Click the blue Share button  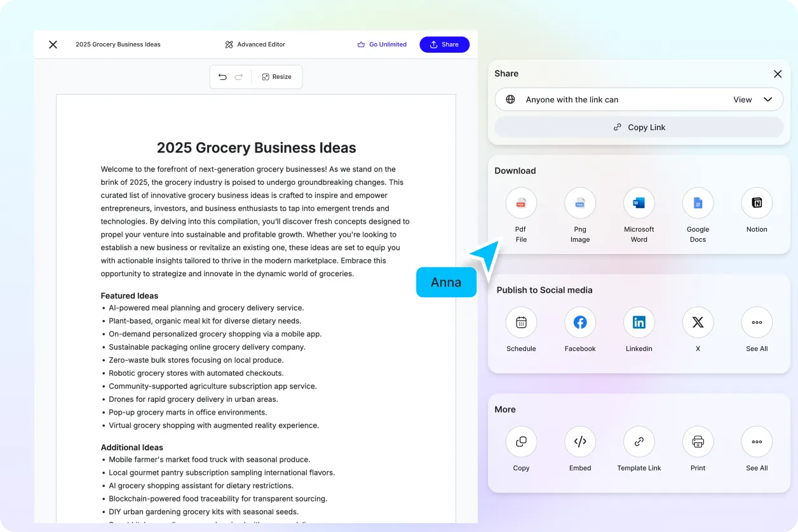[x=444, y=44]
